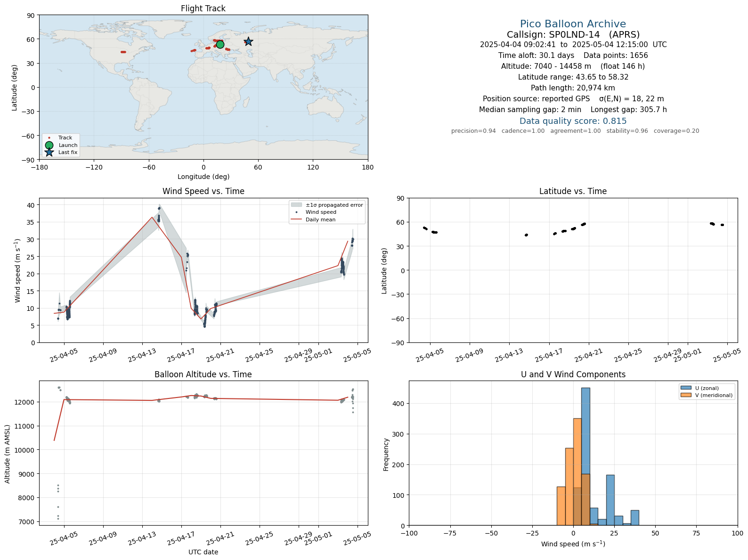This screenshot has width=748, height=560.
Task: Click the "Latitude vs. Time" chart title
Action: (573, 191)
